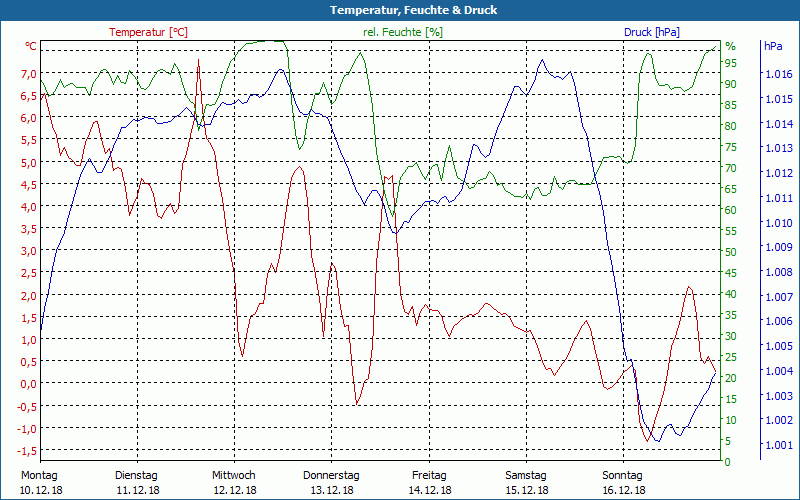Select the date '16.12.18'

click(x=624, y=490)
